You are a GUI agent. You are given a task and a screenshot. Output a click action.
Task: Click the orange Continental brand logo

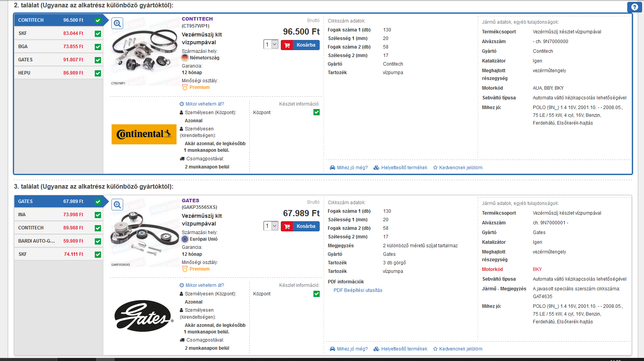(x=144, y=134)
